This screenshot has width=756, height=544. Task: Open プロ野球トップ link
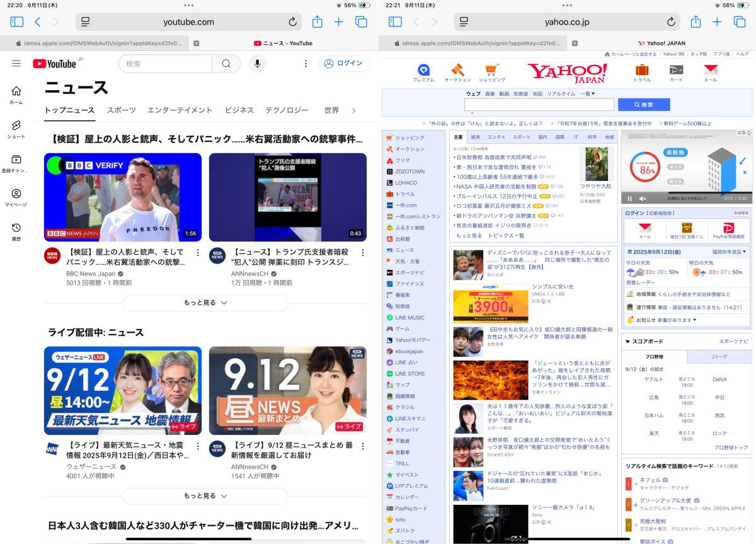coord(731,448)
